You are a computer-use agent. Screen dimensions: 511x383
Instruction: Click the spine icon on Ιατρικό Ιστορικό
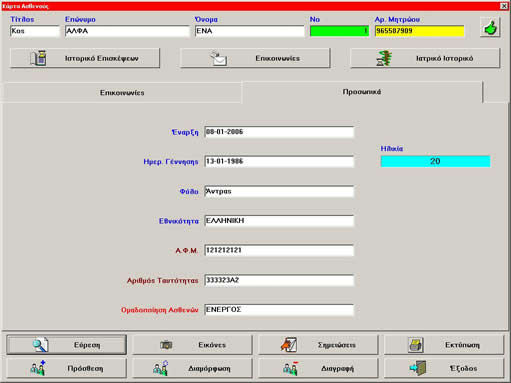[384, 58]
